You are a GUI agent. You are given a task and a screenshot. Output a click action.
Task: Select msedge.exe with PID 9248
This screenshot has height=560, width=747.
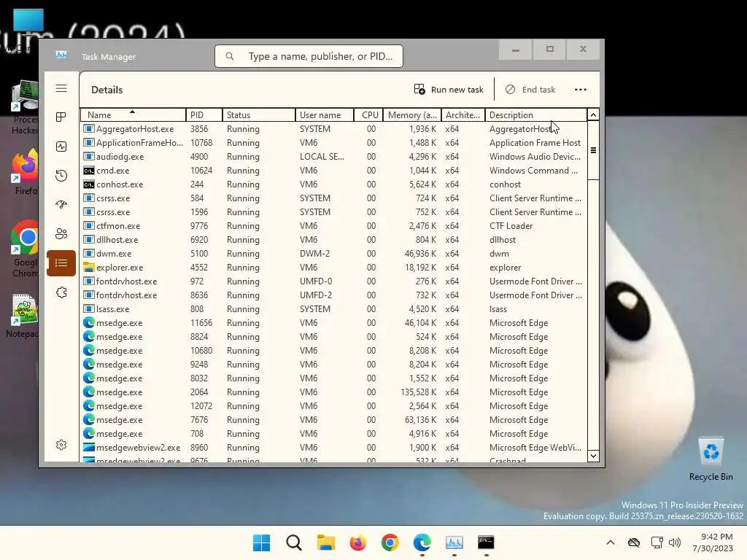click(333, 365)
